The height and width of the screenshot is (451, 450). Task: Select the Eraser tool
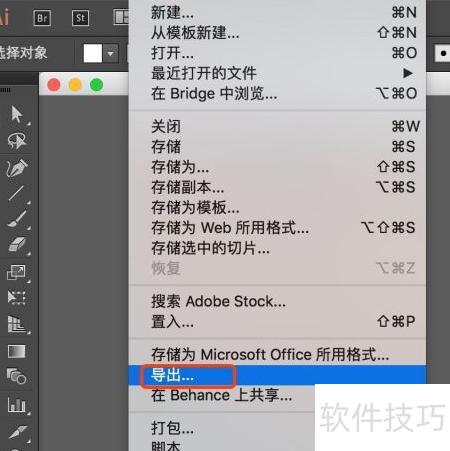(x=17, y=245)
